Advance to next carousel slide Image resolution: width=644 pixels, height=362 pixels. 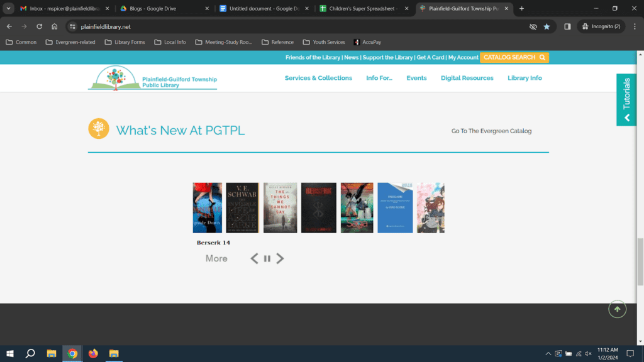coord(280,258)
